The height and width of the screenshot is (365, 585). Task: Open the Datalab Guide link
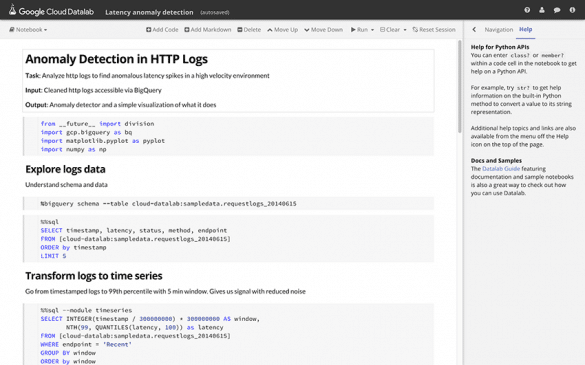pos(501,169)
